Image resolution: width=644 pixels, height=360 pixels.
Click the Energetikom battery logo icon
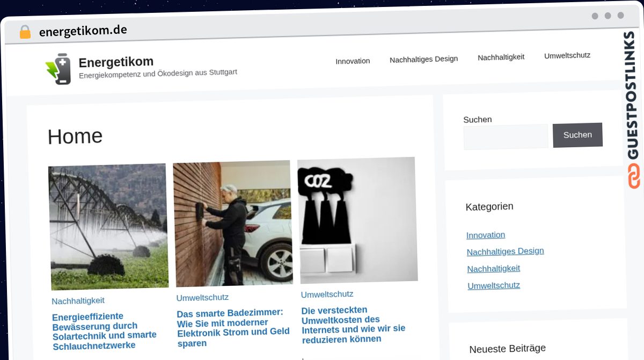pyautogui.click(x=58, y=69)
